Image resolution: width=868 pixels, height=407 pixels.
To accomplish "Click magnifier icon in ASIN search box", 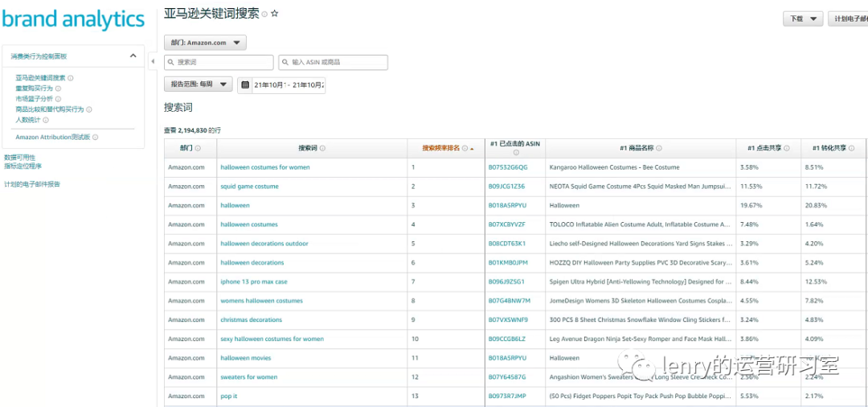I will (x=285, y=63).
